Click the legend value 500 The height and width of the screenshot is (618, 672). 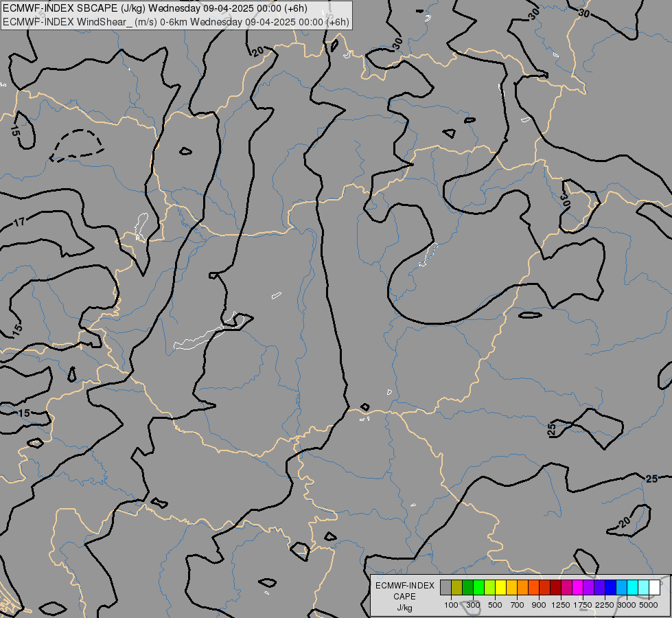pos(495,605)
